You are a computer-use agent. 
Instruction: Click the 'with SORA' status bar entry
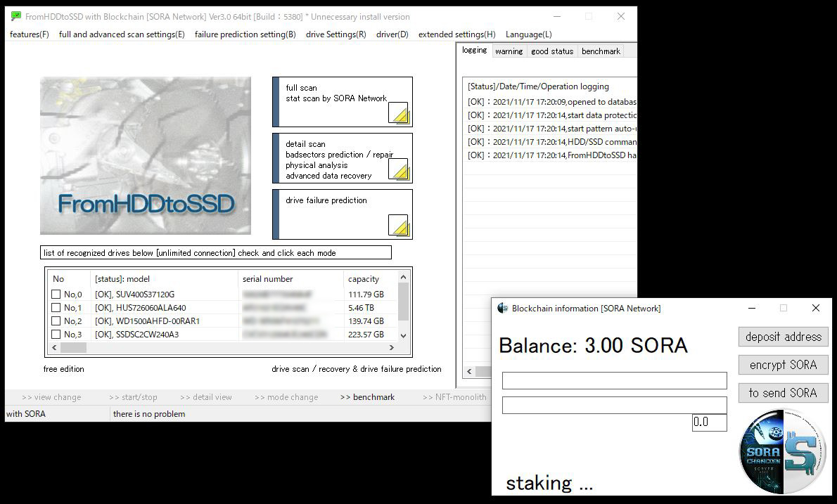pyautogui.click(x=25, y=413)
